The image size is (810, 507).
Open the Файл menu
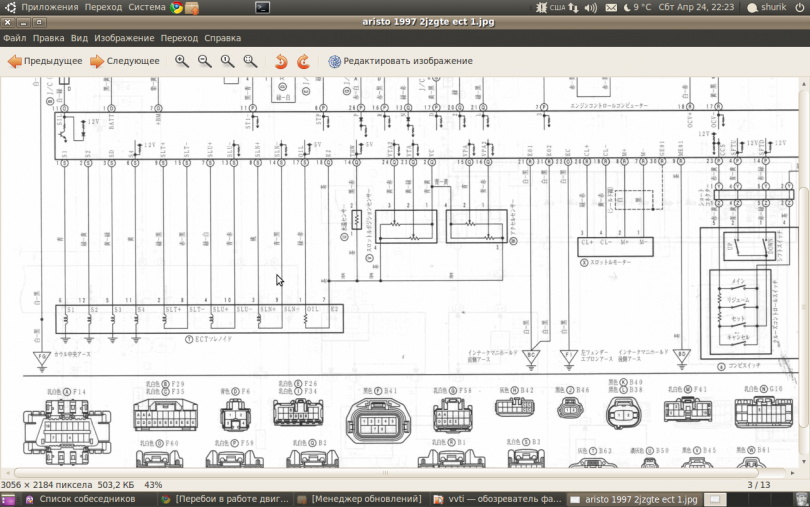tap(14, 38)
